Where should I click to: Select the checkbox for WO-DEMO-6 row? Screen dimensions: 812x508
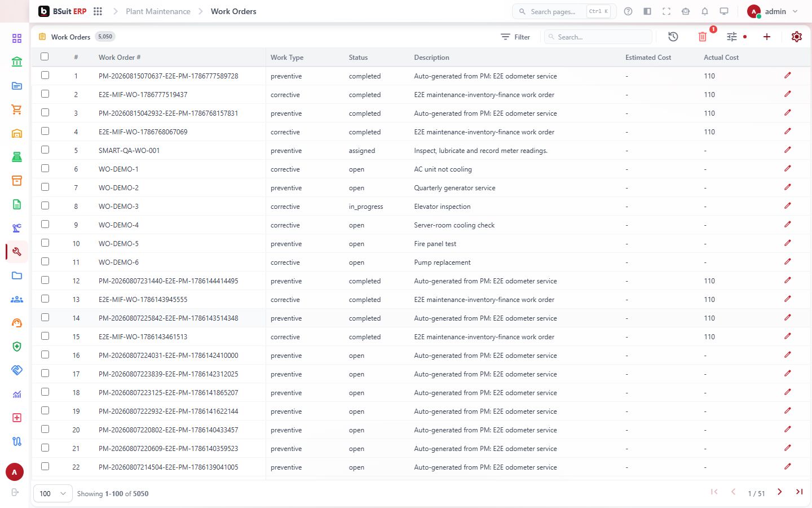(45, 261)
